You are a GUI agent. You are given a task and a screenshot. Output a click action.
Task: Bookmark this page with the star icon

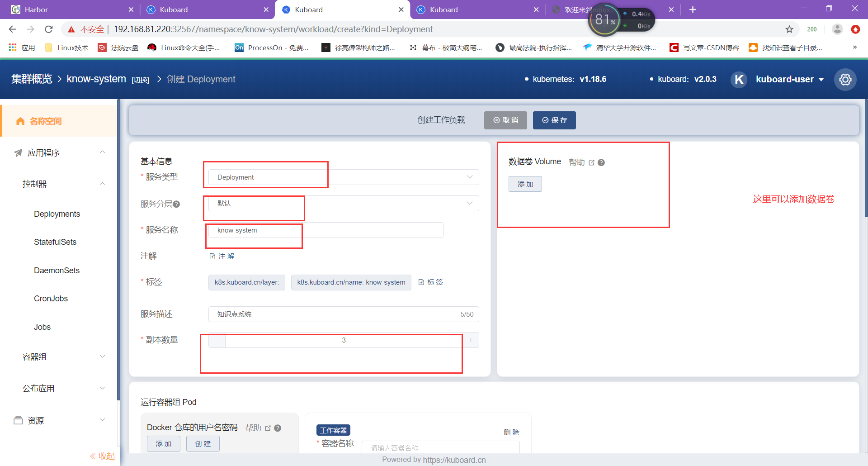[789, 29]
